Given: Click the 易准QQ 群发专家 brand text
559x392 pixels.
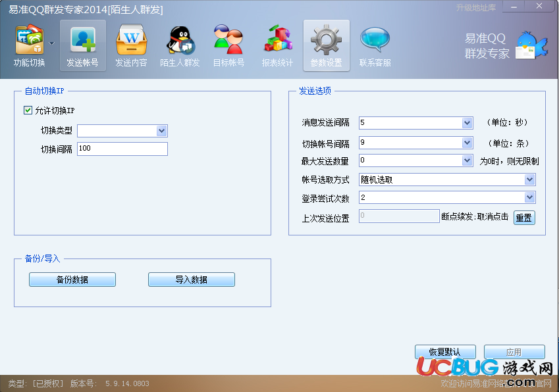Looking at the screenshot, I should [487, 45].
